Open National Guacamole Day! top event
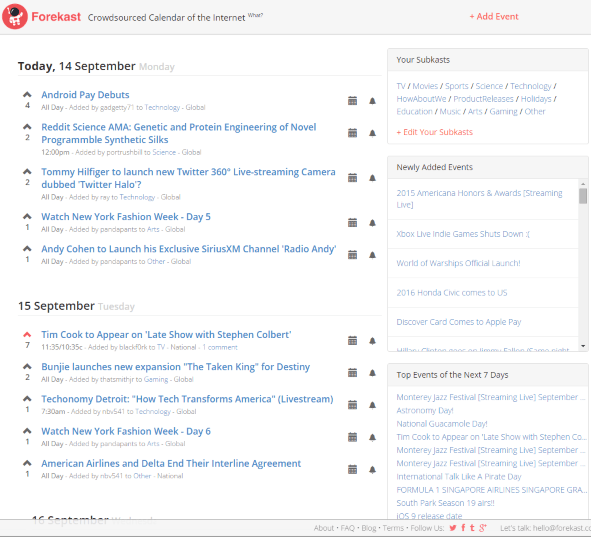 tap(442, 424)
